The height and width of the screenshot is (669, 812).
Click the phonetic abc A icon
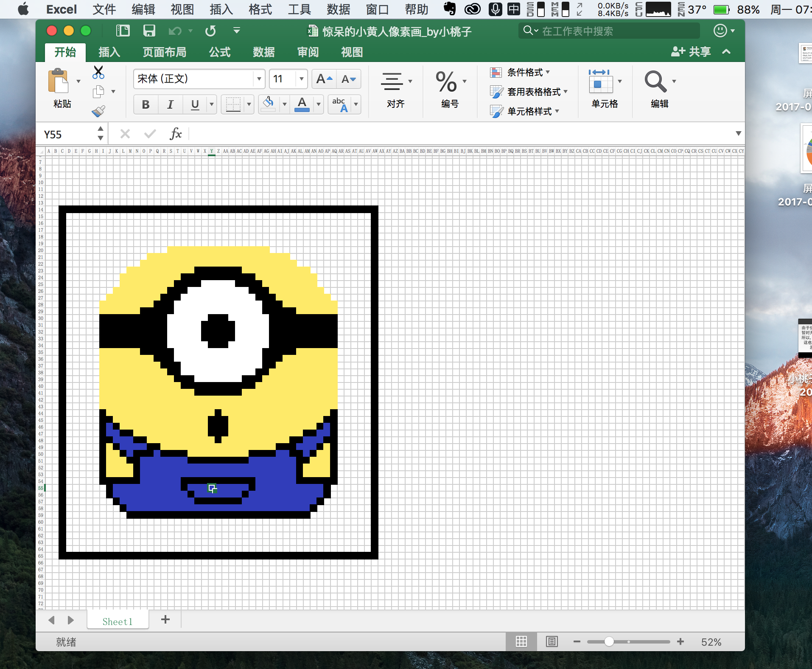coord(340,104)
